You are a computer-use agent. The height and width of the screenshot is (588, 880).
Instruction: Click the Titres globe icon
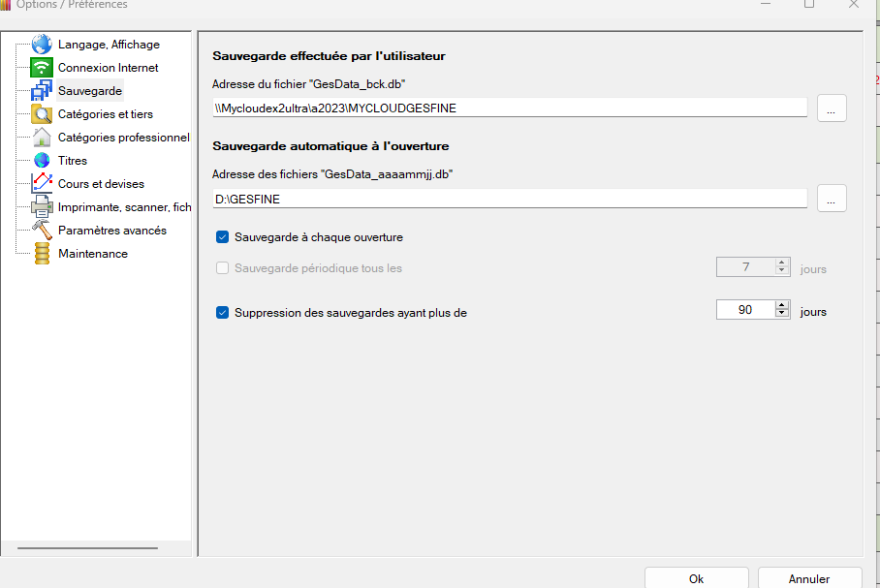point(42,161)
